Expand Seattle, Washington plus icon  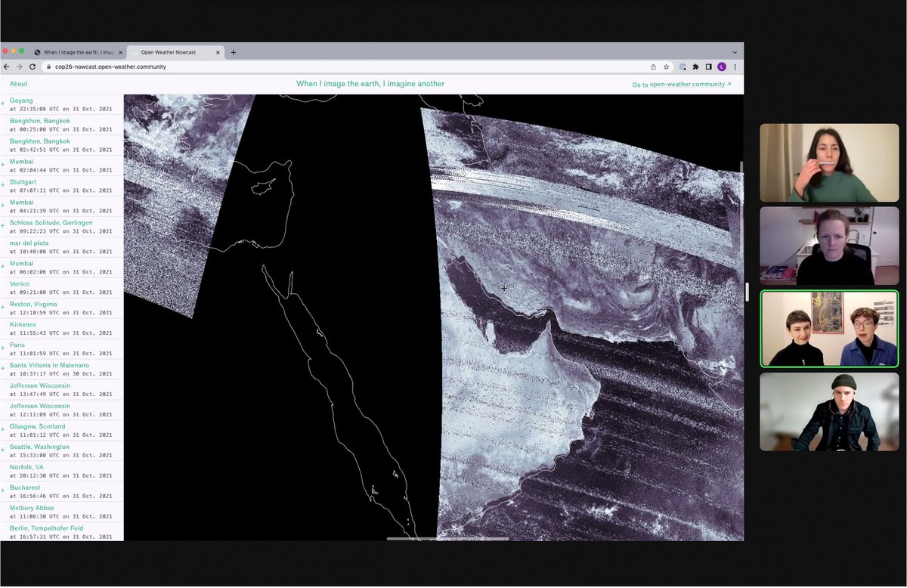click(3, 451)
